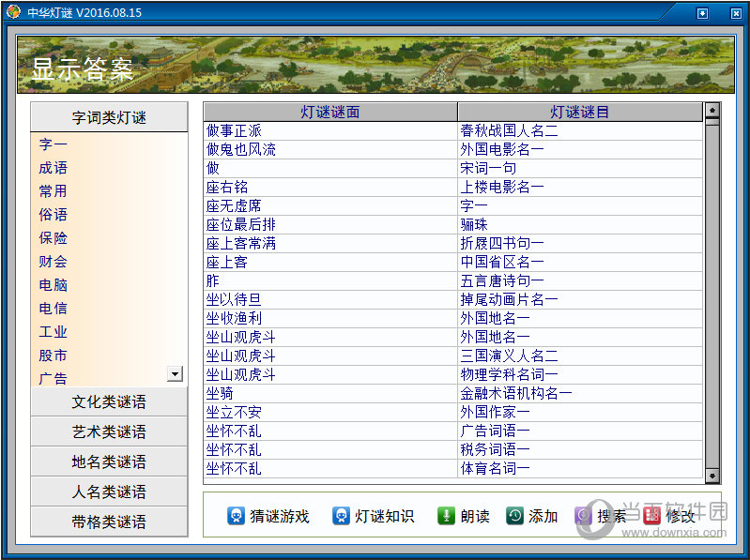750x560 pixels.
Task: Click the app icon in title bar
Action: tap(12, 13)
